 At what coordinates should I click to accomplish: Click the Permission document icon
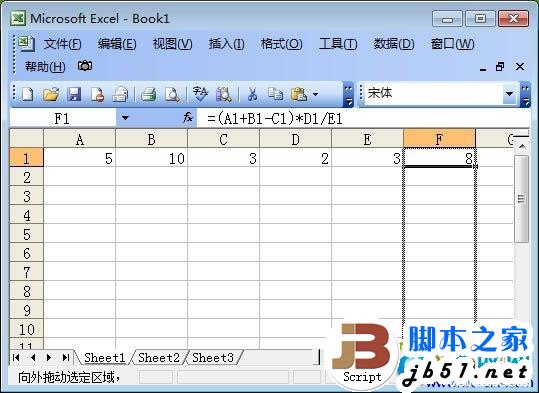pyautogui.click(x=97, y=94)
